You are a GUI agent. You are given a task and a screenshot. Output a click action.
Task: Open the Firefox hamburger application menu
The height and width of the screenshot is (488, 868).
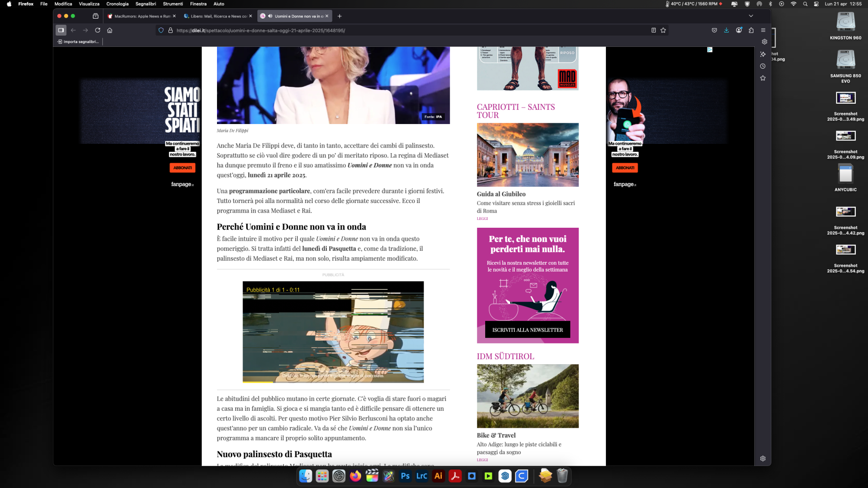coord(763,30)
